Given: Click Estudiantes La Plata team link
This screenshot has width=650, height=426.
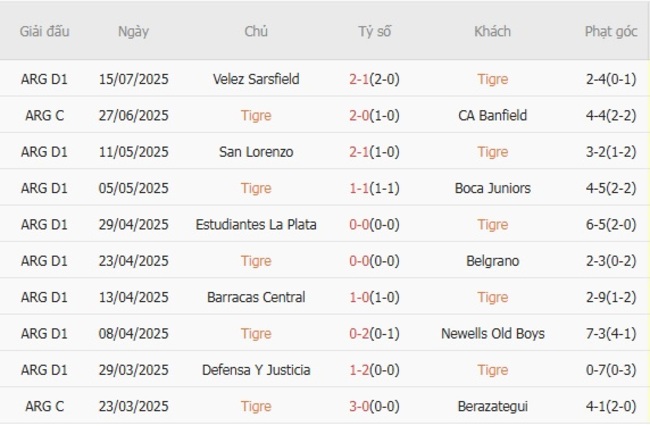Looking at the screenshot, I should pyautogui.click(x=256, y=225).
